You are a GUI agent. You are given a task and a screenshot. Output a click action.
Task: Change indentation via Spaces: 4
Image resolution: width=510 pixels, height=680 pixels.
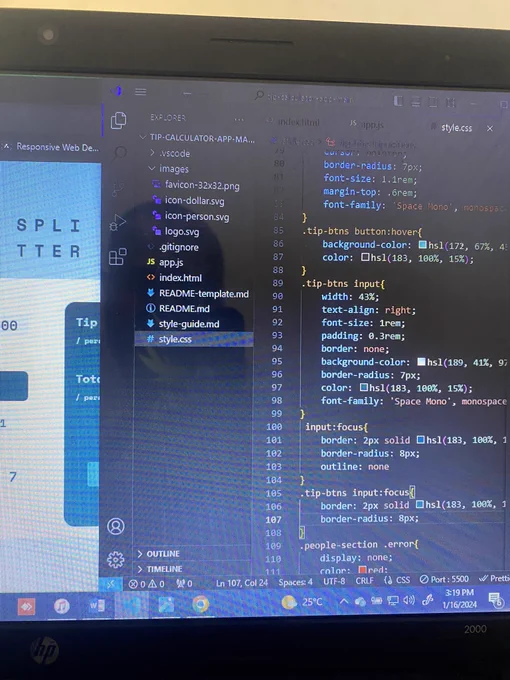click(x=295, y=582)
